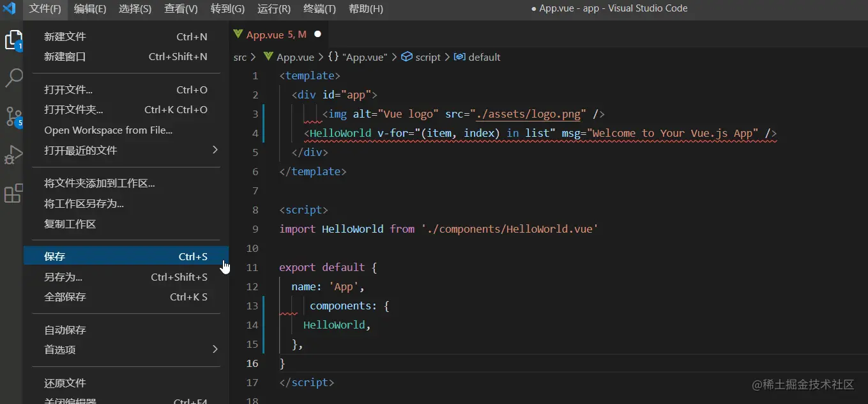Click 'App' name value on line 12

pos(344,286)
